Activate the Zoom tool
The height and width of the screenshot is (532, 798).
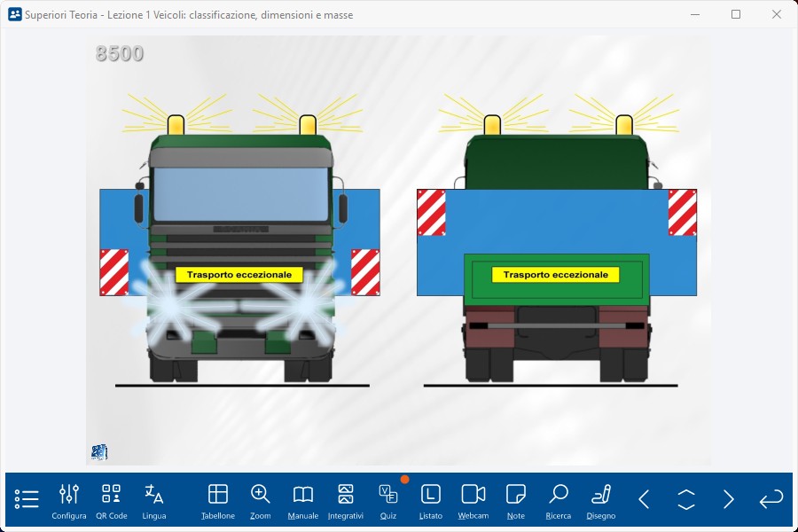261,501
